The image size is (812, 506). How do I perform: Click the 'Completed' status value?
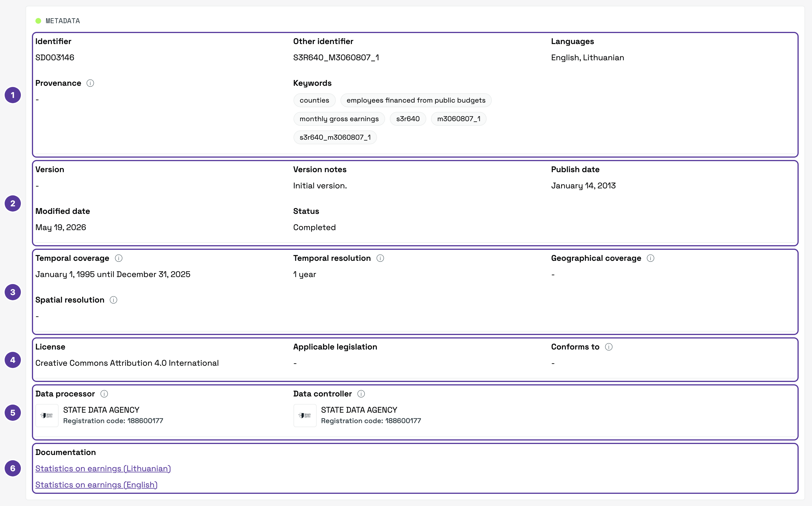pos(314,227)
